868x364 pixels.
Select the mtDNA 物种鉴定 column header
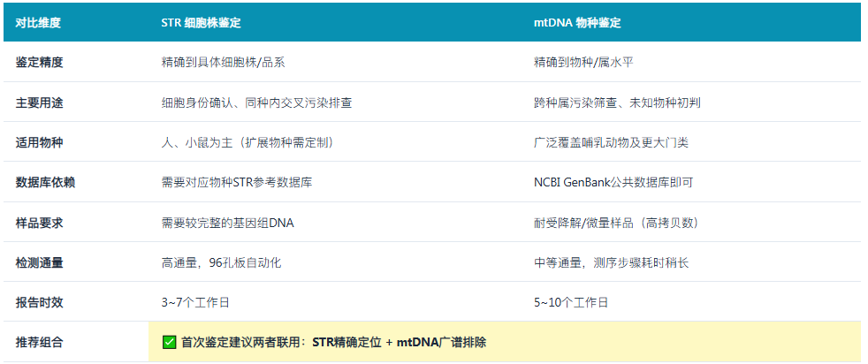click(x=577, y=23)
